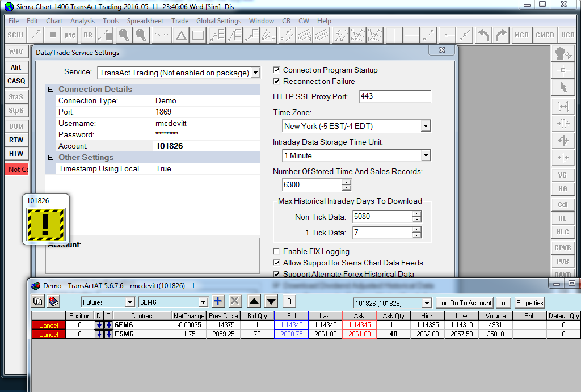Screen dimensions: 581x392
Task: Click the HTTP SSL Proxy Port field
Action: [395, 96]
